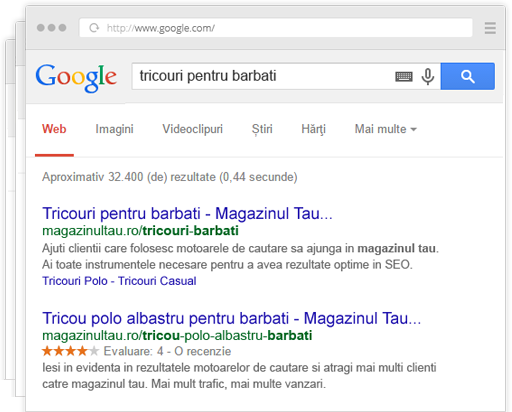Viewport: 512px width, 412px height.
Task: Click the first result's description snippet
Action: (x=240, y=257)
